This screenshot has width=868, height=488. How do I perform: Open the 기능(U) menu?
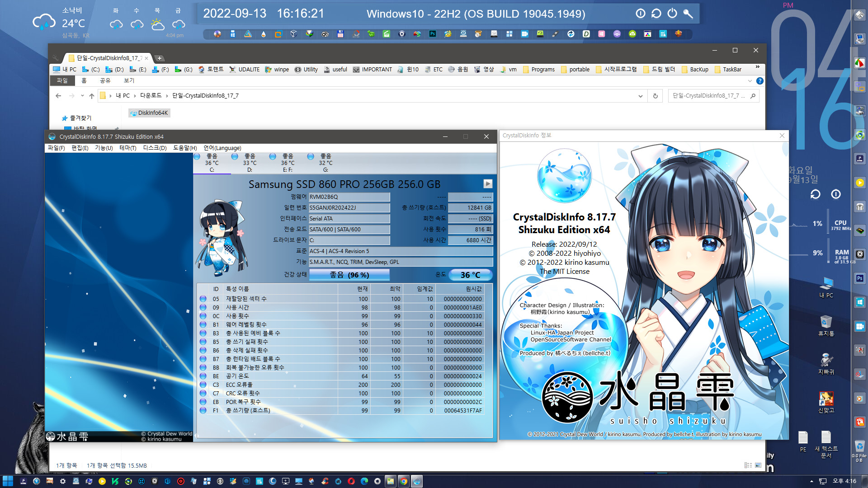pyautogui.click(x=104, y=148)
